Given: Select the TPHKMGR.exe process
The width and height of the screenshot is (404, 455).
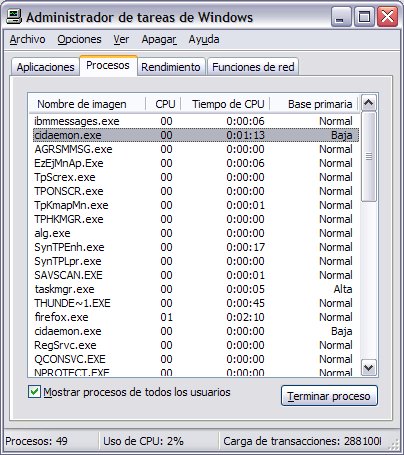Looking at the screenshot, I should pos(196,219).
